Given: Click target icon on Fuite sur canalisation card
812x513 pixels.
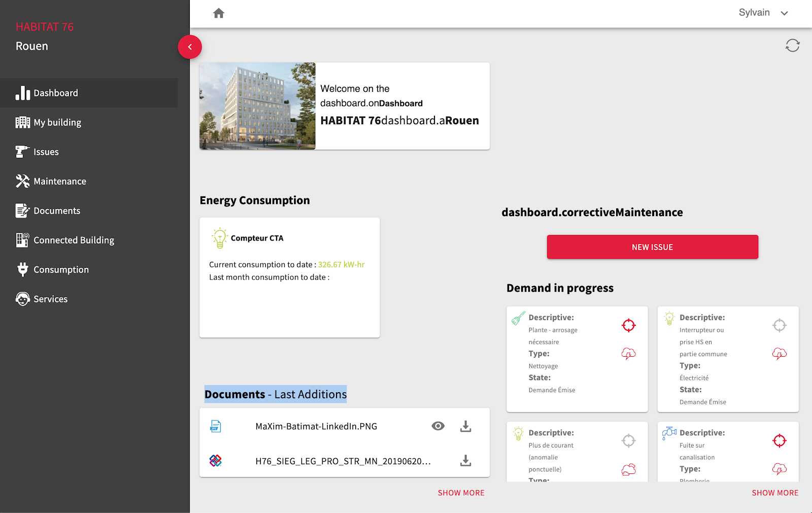Looking at the screenshot, I should pos(780,440).
